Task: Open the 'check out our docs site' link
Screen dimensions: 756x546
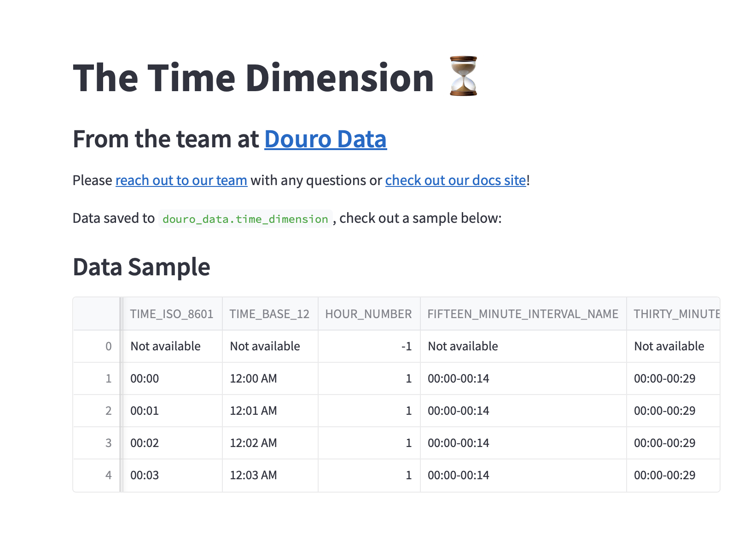Action: (x=455, y=180)
